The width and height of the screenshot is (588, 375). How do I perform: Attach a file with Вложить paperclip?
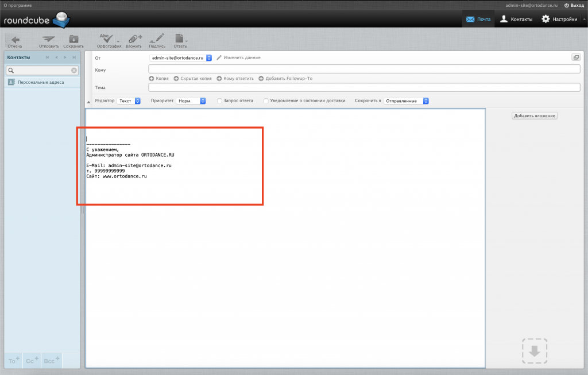click(x=134, y=41)
